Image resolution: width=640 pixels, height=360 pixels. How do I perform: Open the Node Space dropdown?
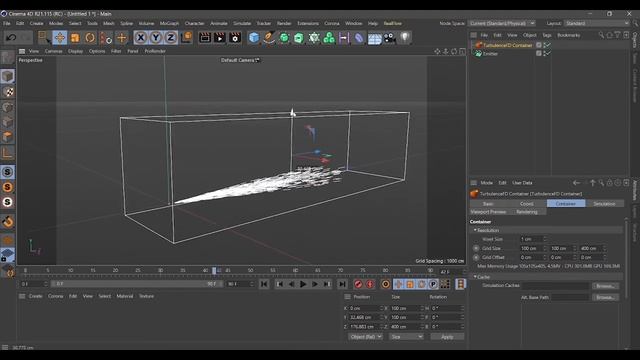(x=502, y=23)
